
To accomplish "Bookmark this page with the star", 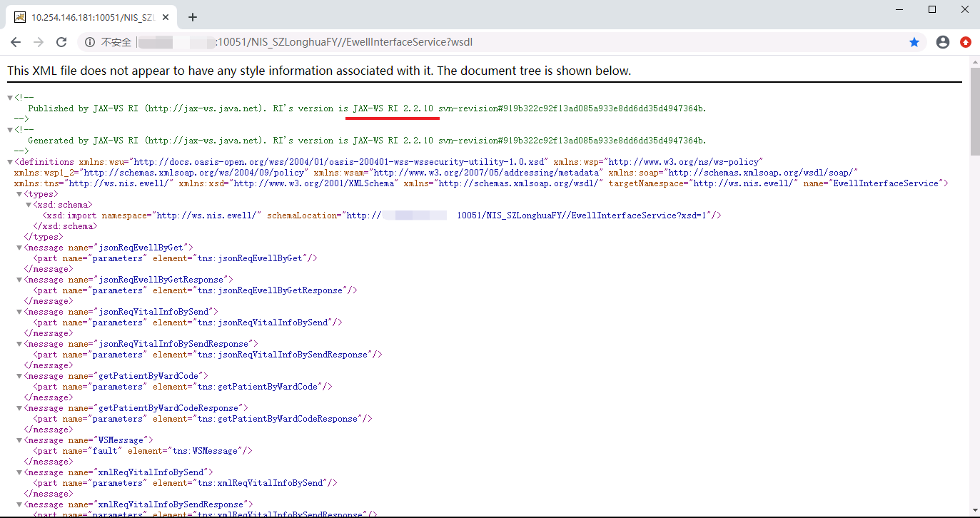I will (914, 42).
